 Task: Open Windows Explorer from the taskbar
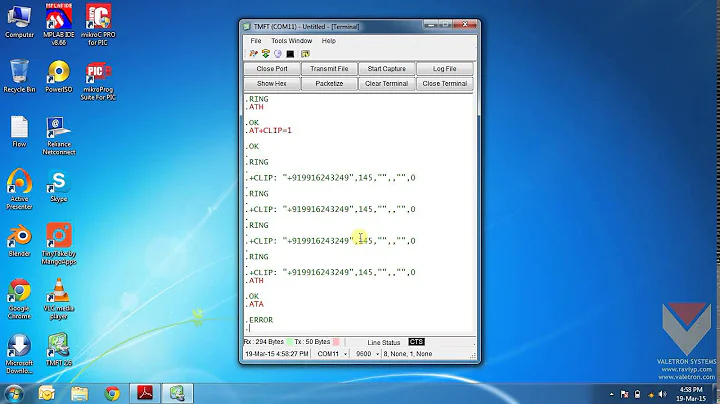coord(79,393)
